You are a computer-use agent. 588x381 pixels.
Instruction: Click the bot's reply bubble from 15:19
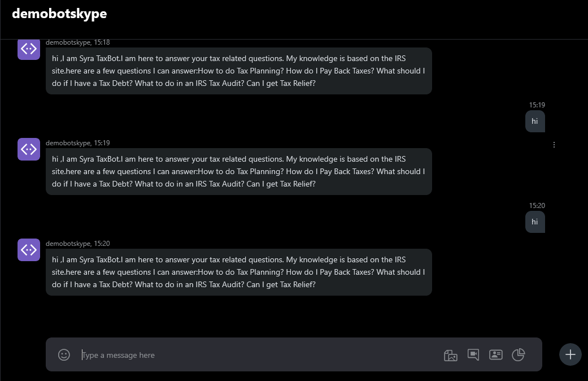coord(238,172)
